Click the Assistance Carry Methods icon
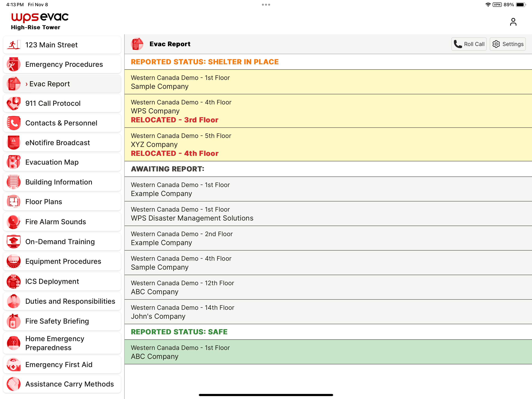 tap(14, 384)
